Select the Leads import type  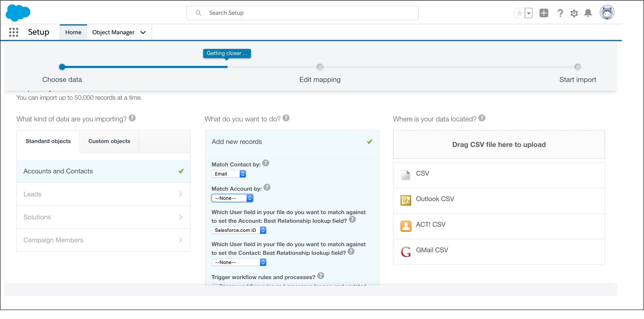pyautogui.click(x=32, y=194)
